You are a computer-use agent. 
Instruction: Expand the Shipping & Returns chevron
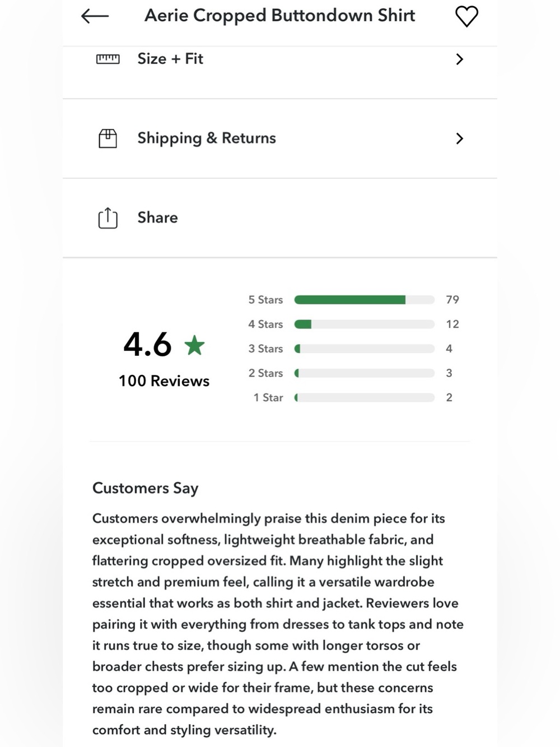[460, 138]
